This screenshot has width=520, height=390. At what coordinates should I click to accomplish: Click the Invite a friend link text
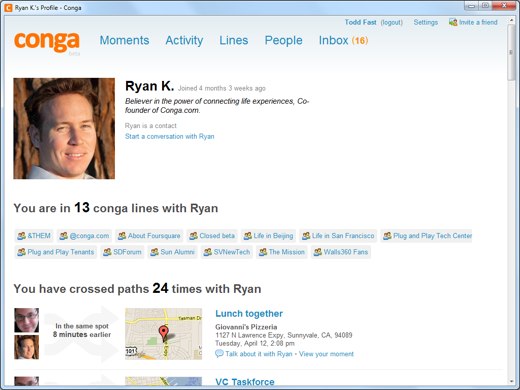pyautogui.click(x=478, y=22)
